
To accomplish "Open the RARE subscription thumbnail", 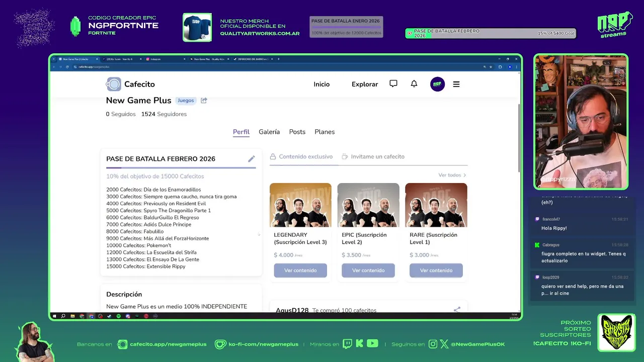I will point(436,205).
